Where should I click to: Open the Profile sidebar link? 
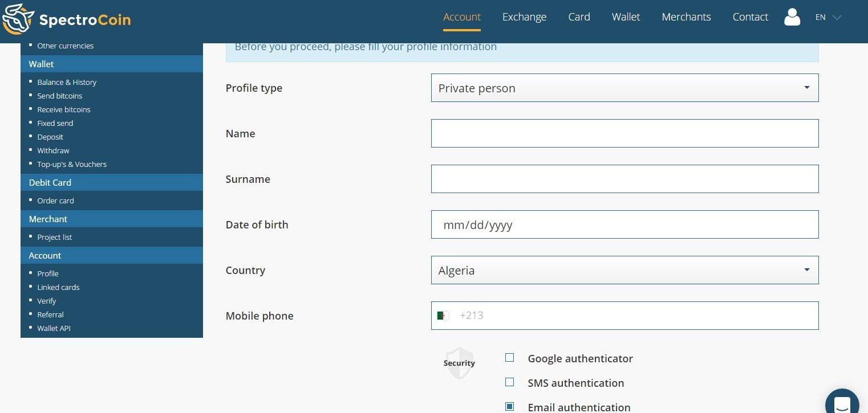tap(48, 273)
